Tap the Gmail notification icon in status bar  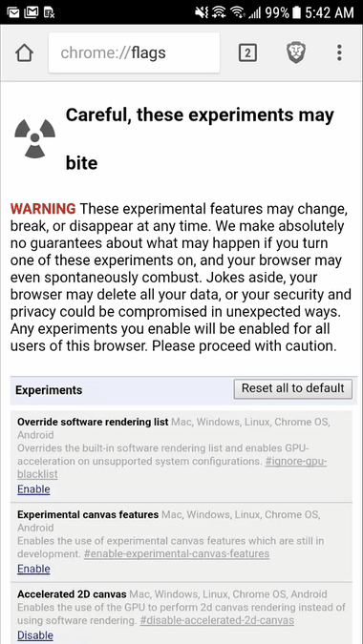(x=32, y=12)
